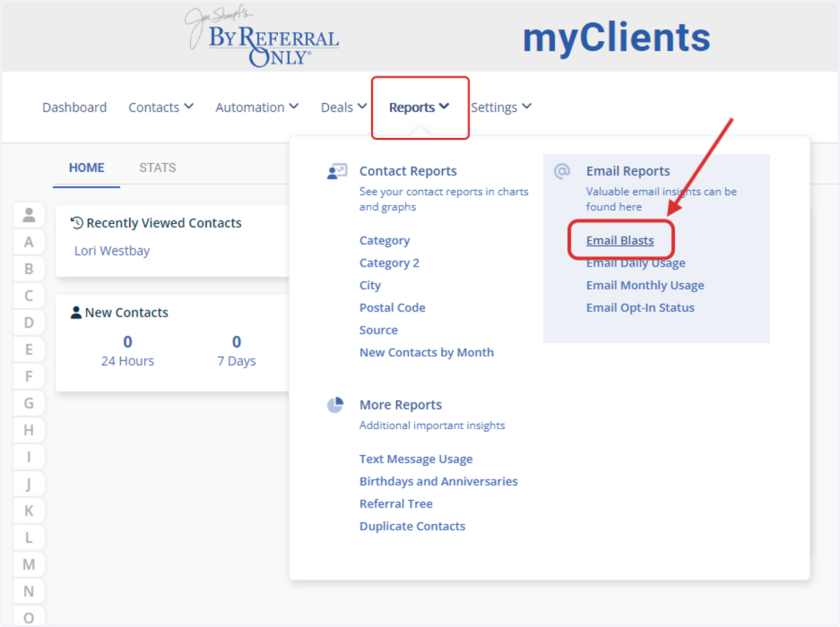Open the Referral Tree report
840x627 pixels.
click(396, 504)
